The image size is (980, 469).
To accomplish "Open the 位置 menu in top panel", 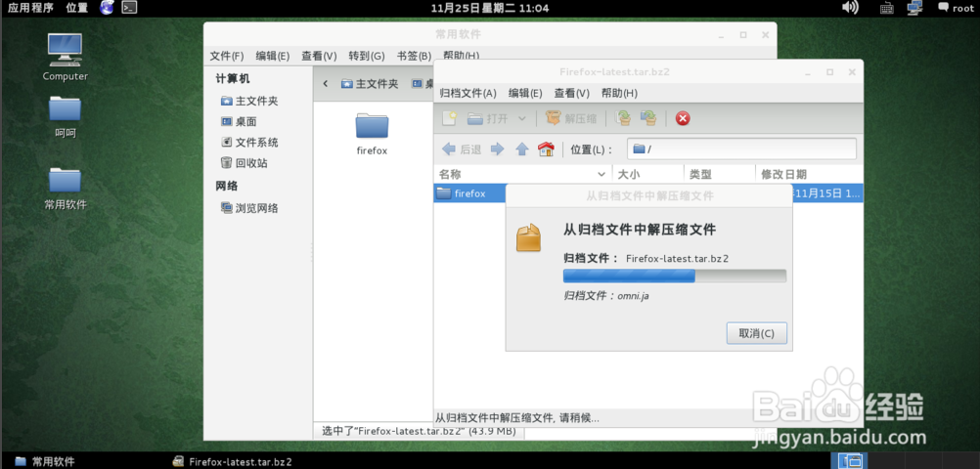I will pyautogui.click(x=77, y=8).
